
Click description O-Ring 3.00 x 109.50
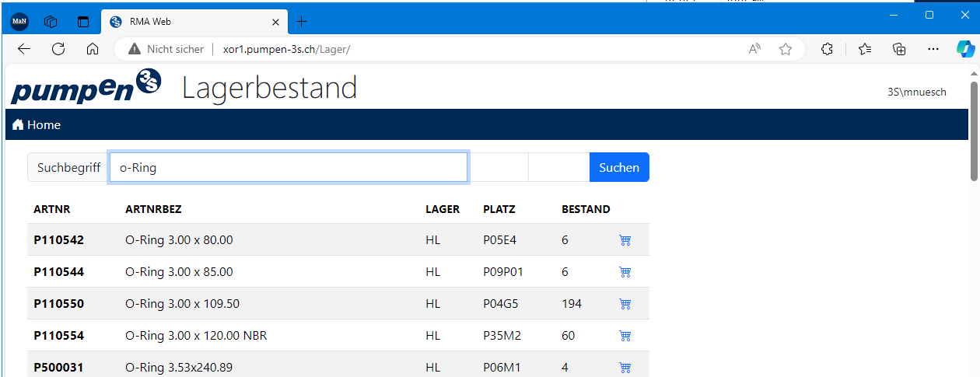coord(182,304)
